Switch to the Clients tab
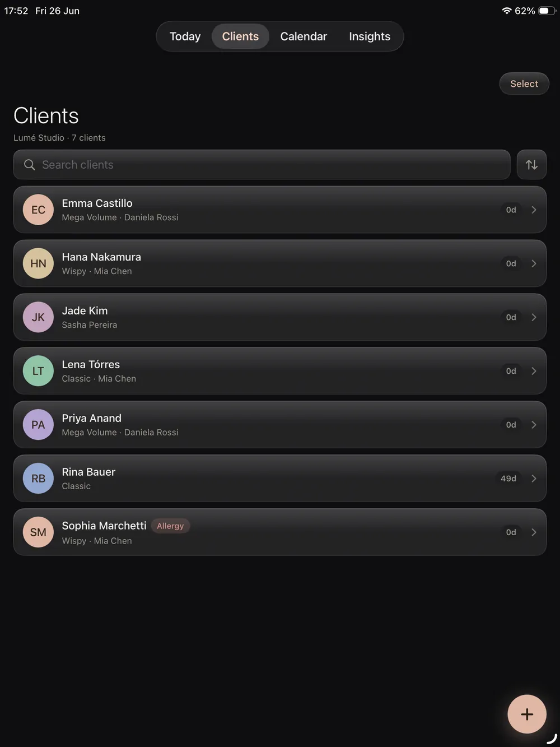This screenshot has height=747, width=560. [240, 36]
